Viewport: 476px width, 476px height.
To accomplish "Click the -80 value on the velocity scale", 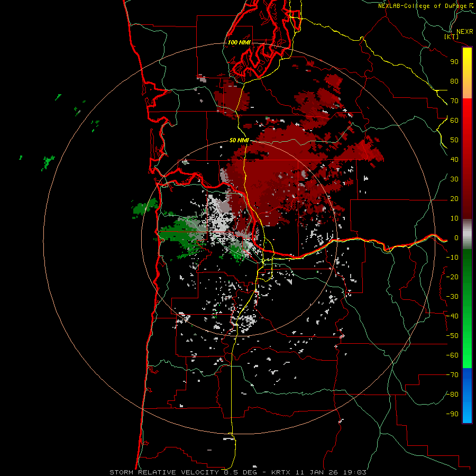I will 452,395.
